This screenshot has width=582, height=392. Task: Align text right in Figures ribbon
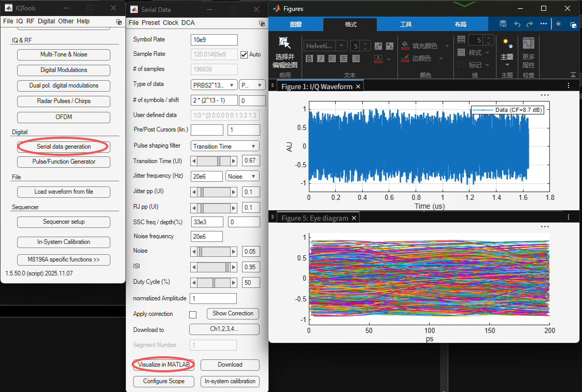pyautogui.click(x=356, y=58)
